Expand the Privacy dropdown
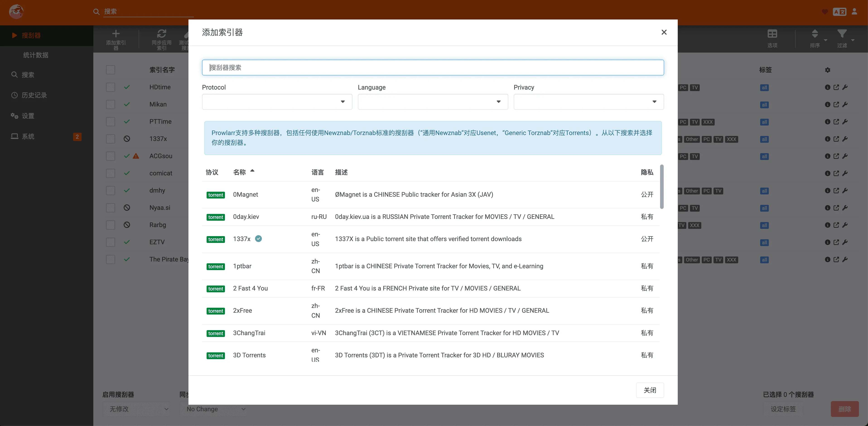Image resolution: width=868 pixels, height=426 pixels. [588, 102]
